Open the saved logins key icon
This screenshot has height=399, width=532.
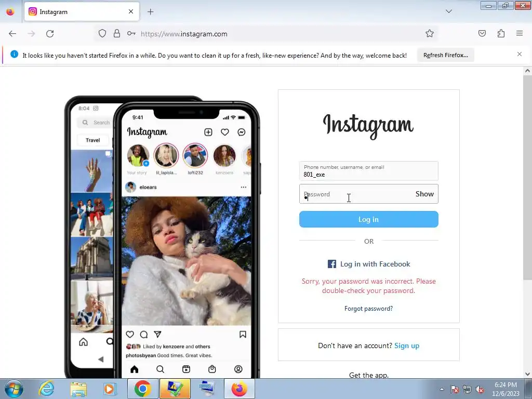tap(131, 34)
